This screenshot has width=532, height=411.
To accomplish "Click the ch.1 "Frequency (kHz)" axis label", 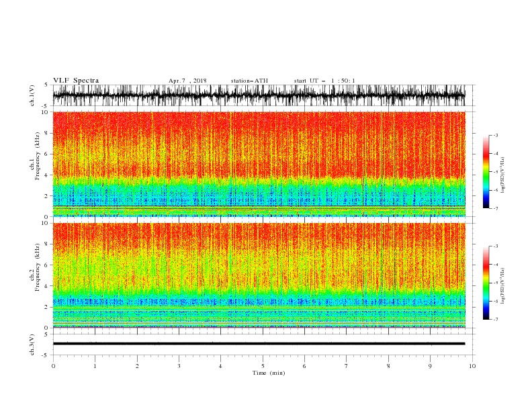I will tap(37, 156).
